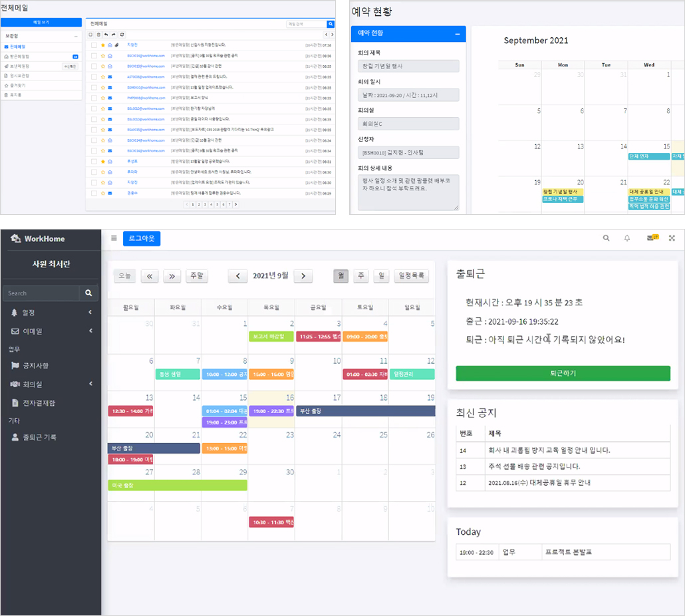This screenshot has width=685, height=616.
Task: Open the notification bell icon
Action: 627,238
